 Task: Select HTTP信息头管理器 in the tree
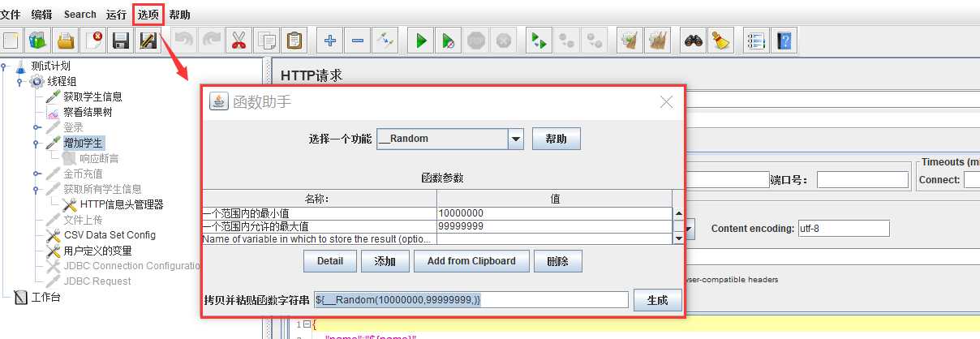(122, 204)
